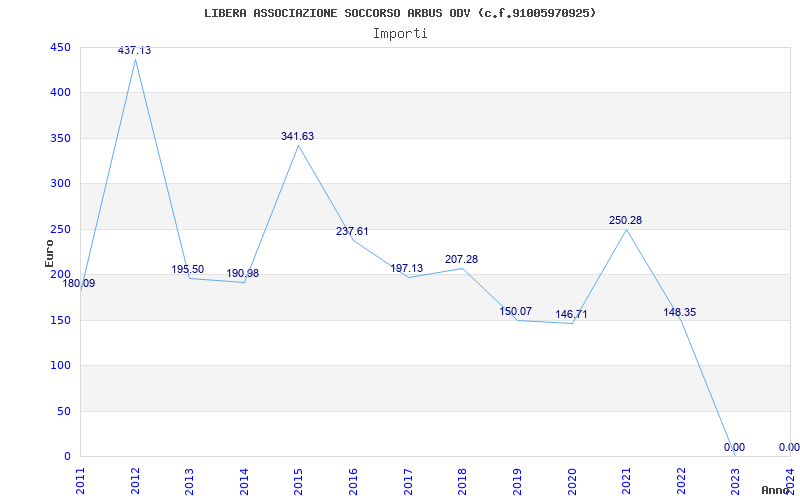Click the 0 y-axis tick label
This screenshot has height=500, width=800.
67,456
